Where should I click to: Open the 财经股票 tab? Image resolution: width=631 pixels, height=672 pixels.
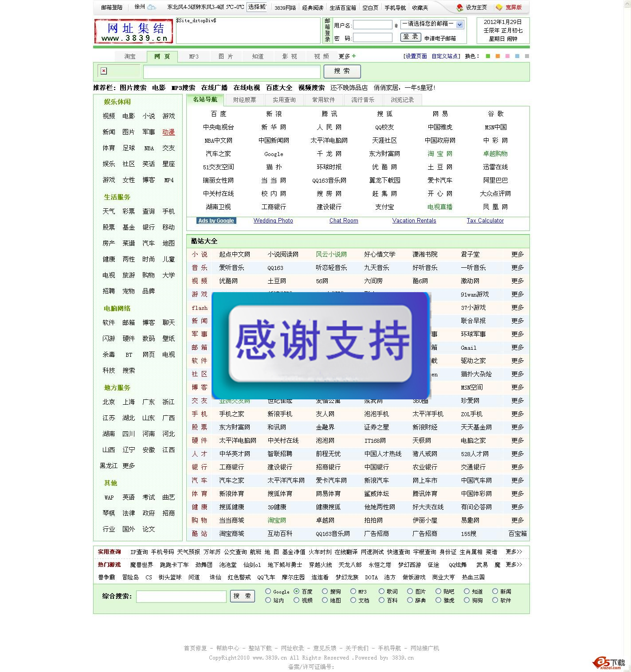(245, 100)
